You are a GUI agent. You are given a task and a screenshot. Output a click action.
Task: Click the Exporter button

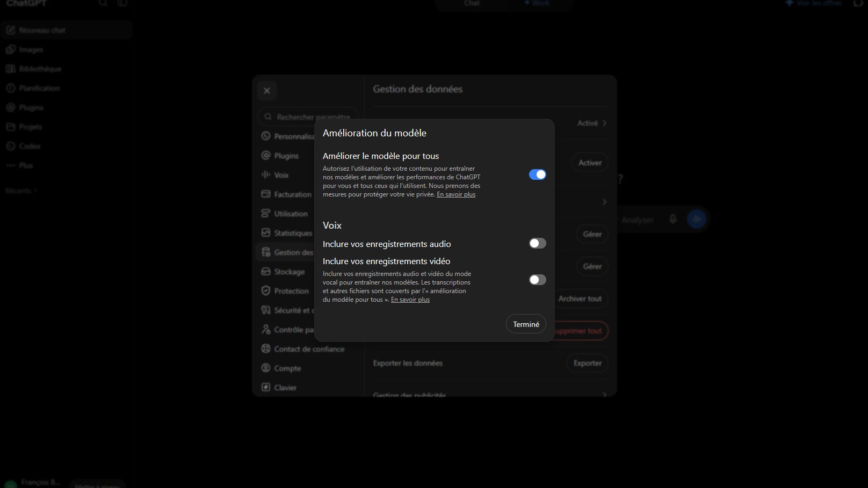588,363
